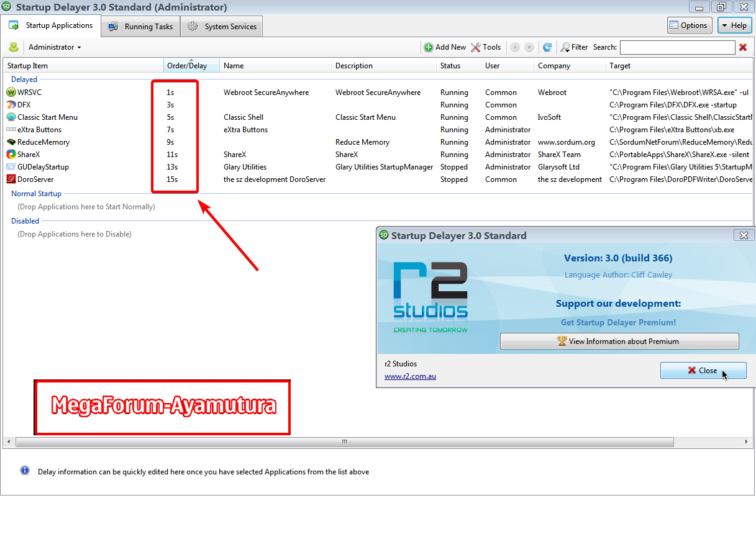Click the www.sordum.org company cell
Screen dimensions: 756x552
(567, 142)
